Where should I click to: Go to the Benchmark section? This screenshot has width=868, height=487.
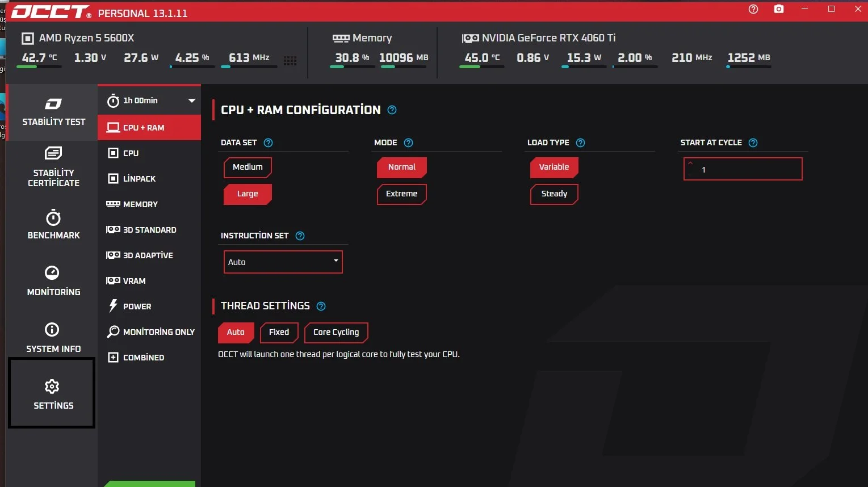53,225
